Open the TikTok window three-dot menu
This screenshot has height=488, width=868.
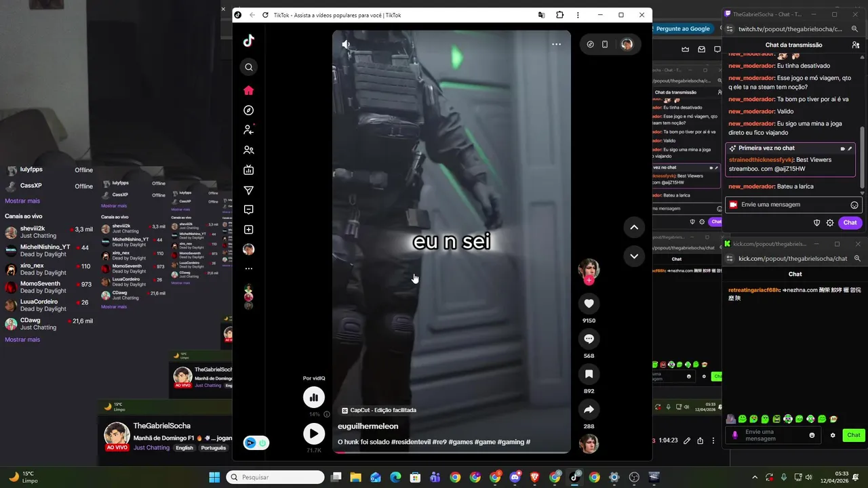(578, 15)
